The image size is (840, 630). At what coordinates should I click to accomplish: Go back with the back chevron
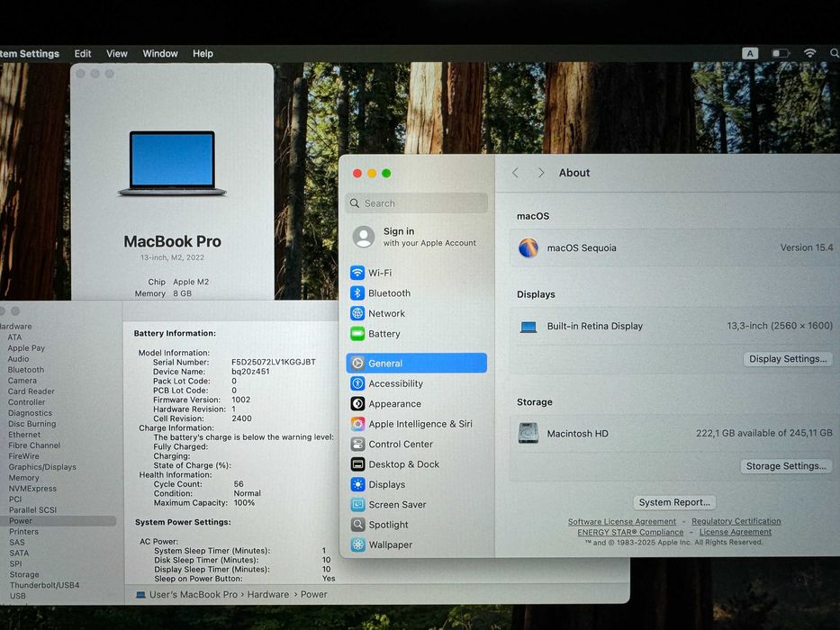point(515,173)
